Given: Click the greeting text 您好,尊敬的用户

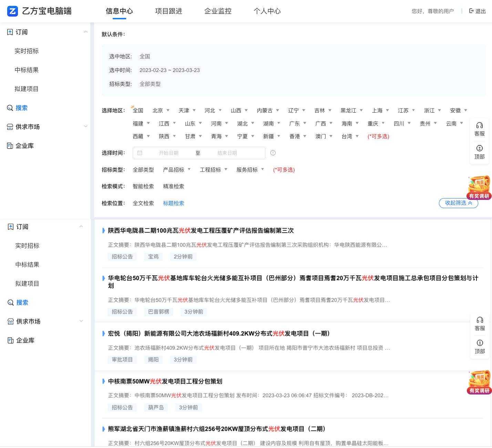Looking at the screenshot, I should click(x=433, y=11).
